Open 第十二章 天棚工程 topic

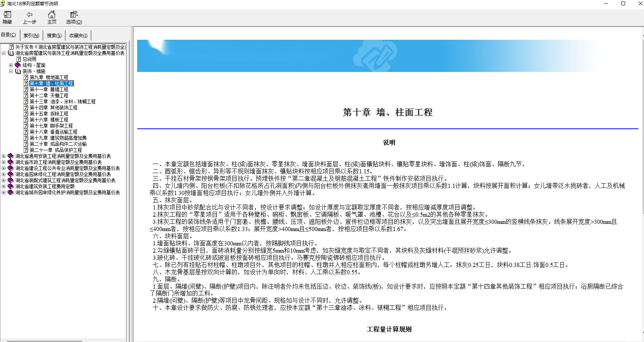click(x=49, y=95)
